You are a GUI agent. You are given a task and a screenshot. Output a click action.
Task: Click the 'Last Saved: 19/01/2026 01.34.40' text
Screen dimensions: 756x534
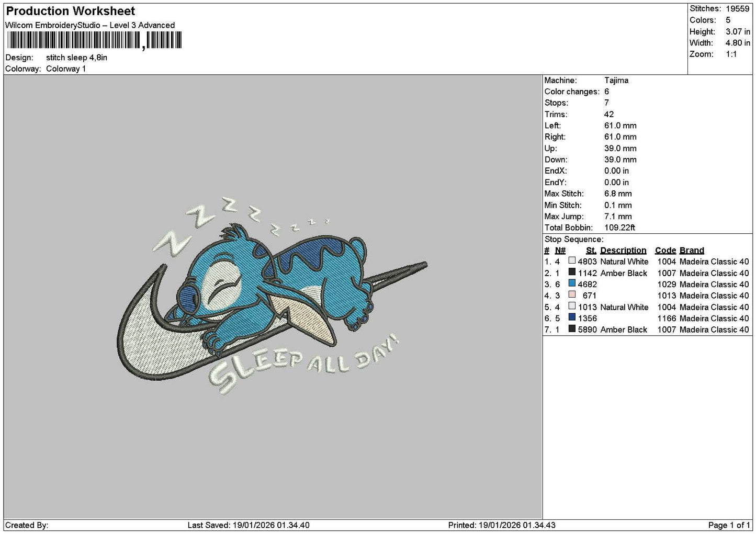pyautogui.click(x=249, y=526)
